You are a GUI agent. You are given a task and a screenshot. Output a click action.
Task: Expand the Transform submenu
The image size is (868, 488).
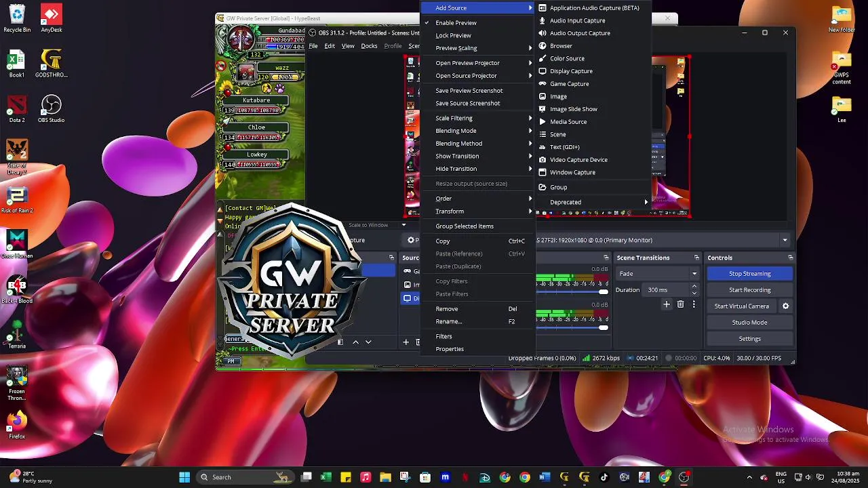478,211
